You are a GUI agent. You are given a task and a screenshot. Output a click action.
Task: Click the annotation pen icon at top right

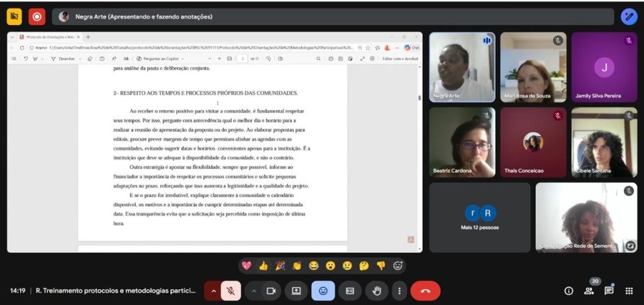(x=629, y=17)
